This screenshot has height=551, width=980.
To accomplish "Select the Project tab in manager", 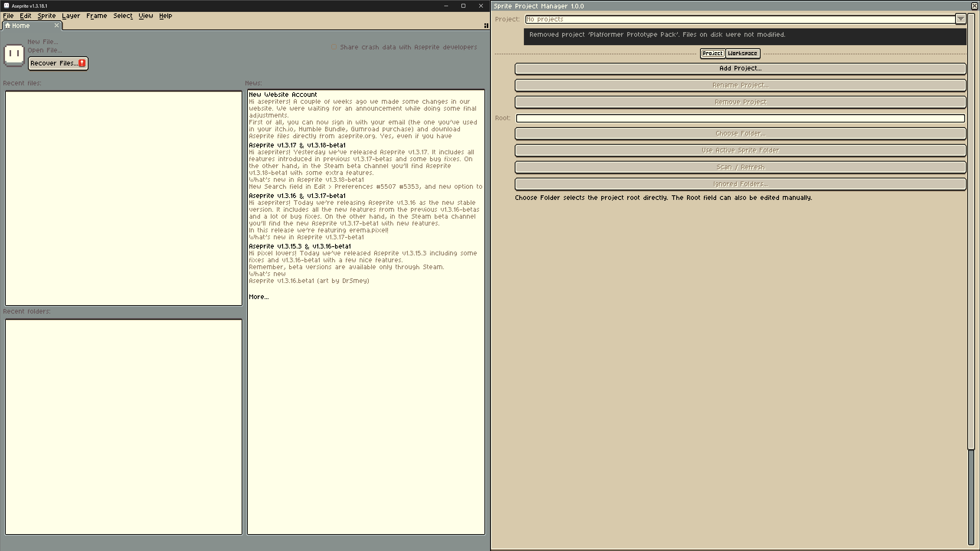I will (x=713, y=53).
